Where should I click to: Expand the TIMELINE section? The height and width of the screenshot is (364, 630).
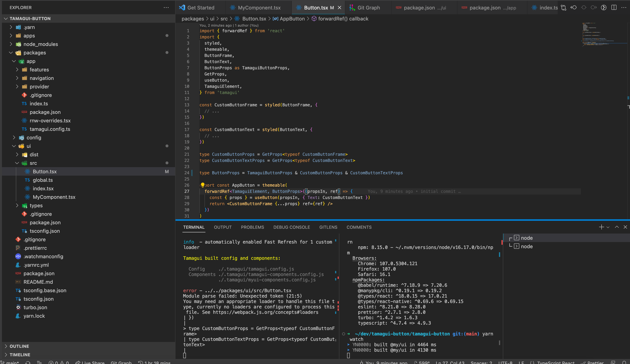tap(20, 355)
